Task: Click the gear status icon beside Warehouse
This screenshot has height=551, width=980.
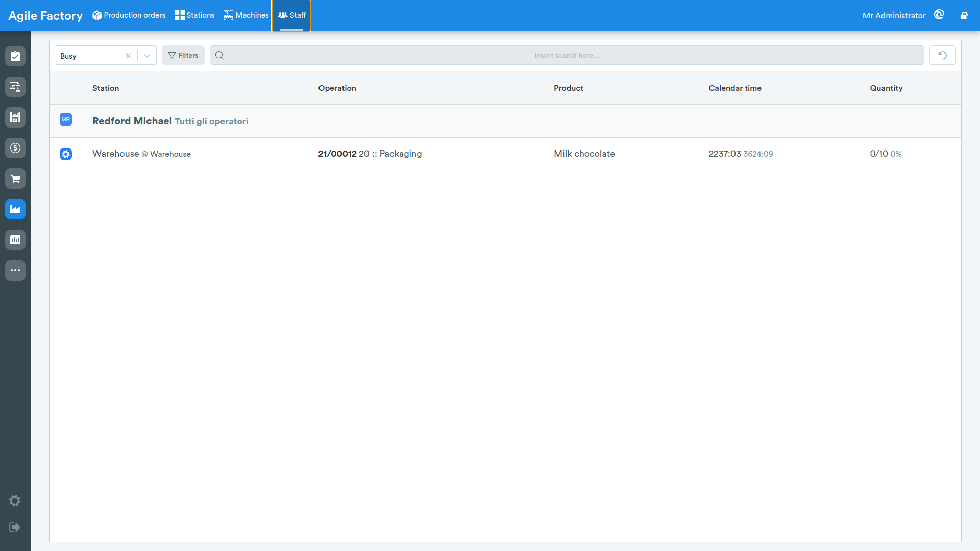Action: point(66,154)
